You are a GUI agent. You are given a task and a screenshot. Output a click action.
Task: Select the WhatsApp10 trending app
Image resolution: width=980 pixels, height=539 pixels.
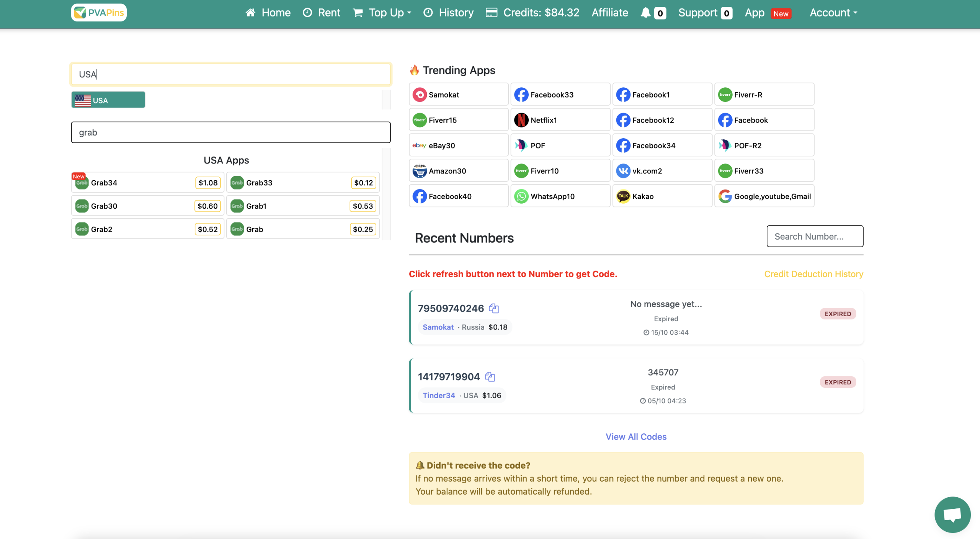coord(560,196)
